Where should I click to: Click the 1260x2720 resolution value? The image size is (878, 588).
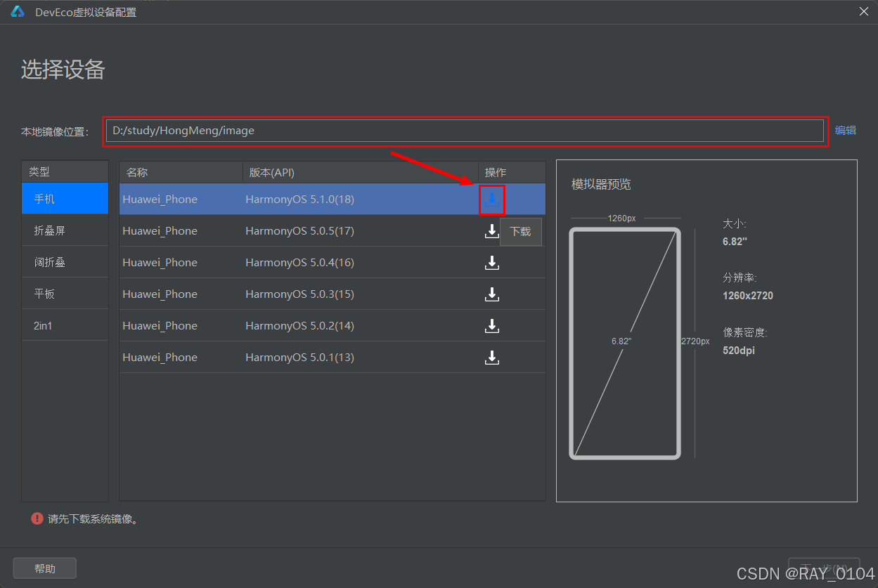tap(748, 296)
